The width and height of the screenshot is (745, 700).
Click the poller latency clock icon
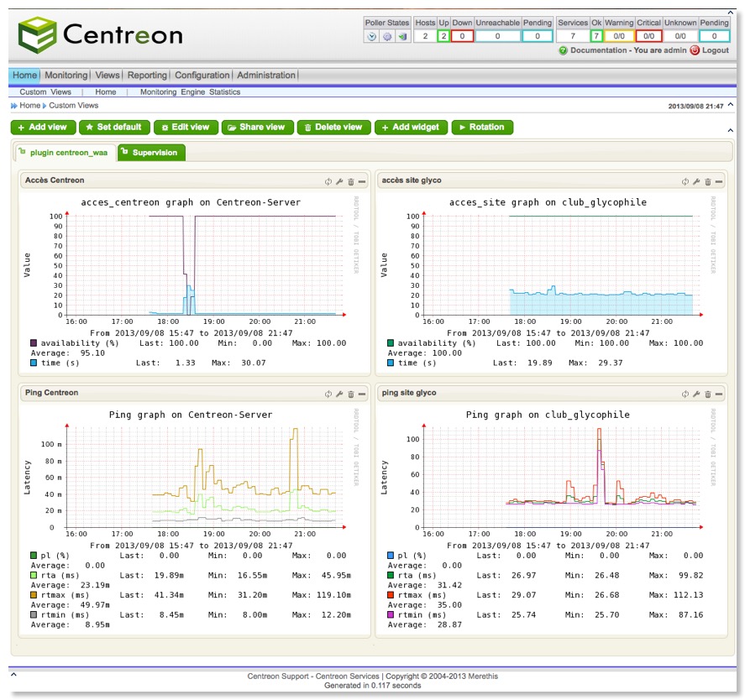coord(373,37)
